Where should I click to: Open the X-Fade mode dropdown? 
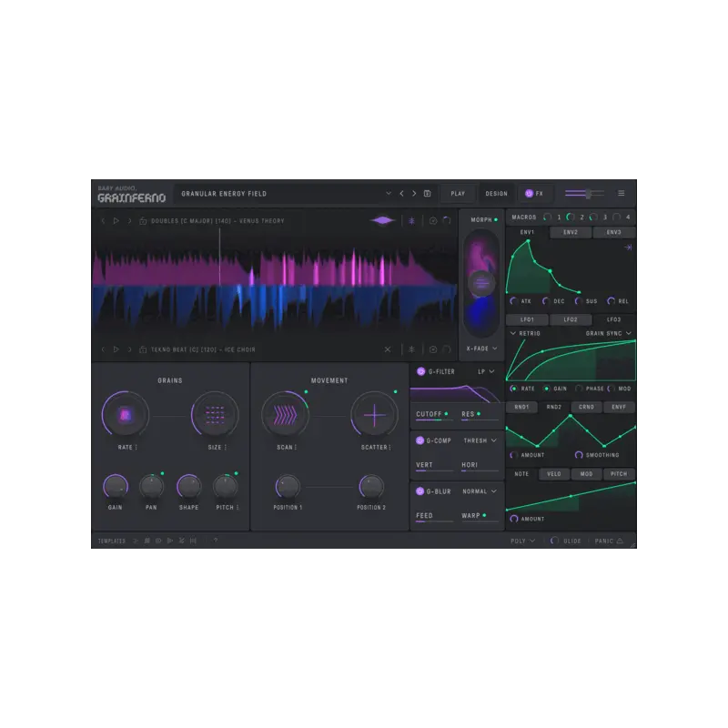pos(482,349)
